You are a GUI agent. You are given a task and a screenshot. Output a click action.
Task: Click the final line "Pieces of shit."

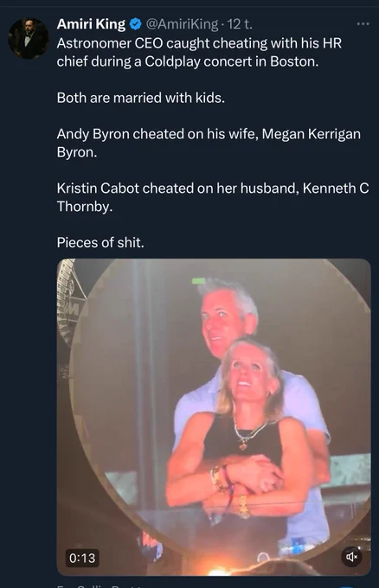coord(100,243)
